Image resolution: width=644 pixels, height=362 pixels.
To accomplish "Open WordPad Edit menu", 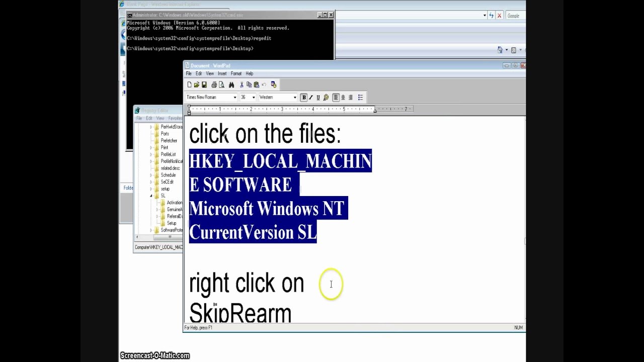I will coord(199,73).
